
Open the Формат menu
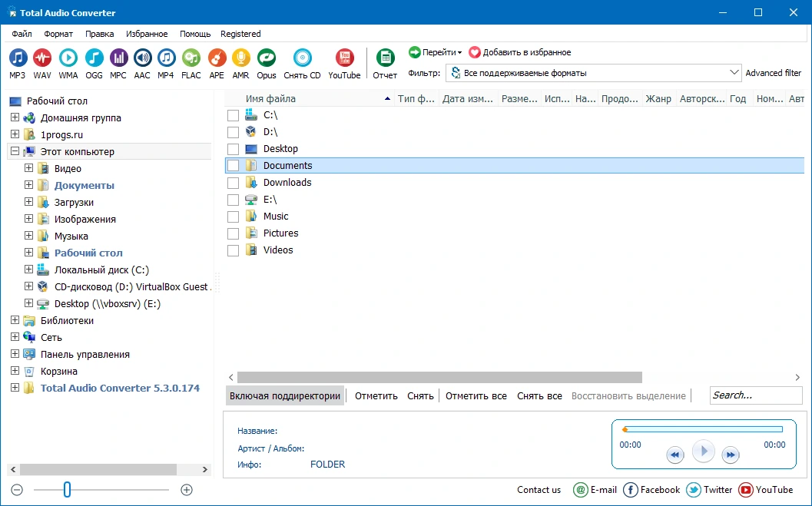coord(58,34)
